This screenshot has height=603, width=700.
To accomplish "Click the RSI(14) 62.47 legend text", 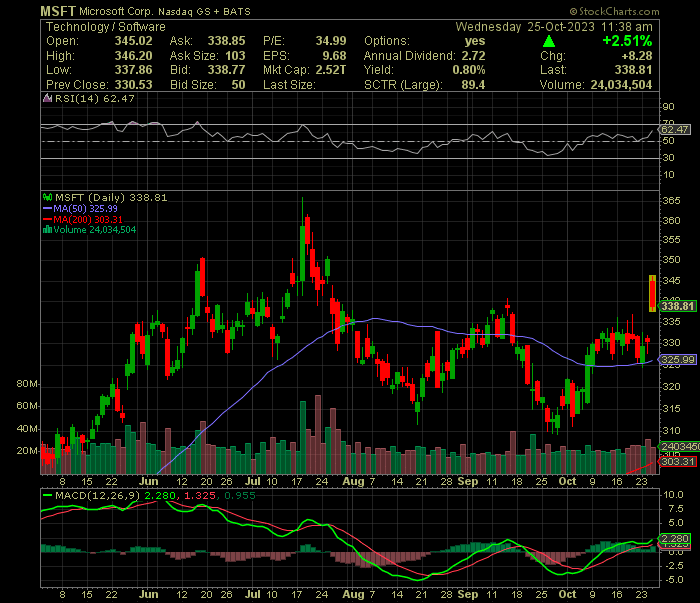I will click(95, 98).
